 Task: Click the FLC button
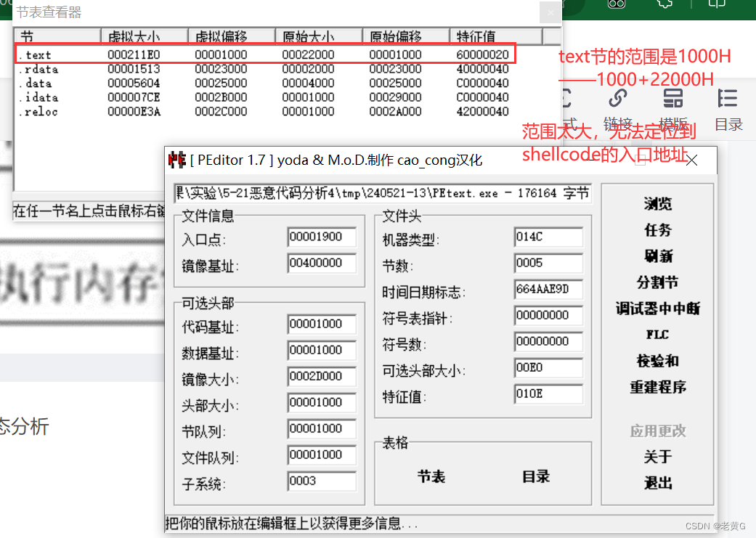point(658,334)
